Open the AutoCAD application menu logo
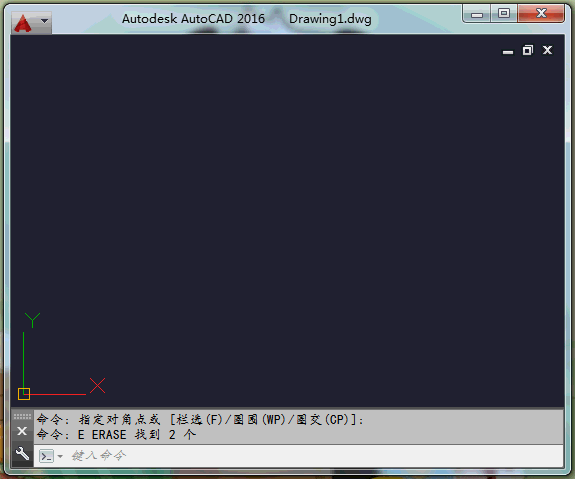Viewport: 575px width, 479px height. tap(23, 23)
